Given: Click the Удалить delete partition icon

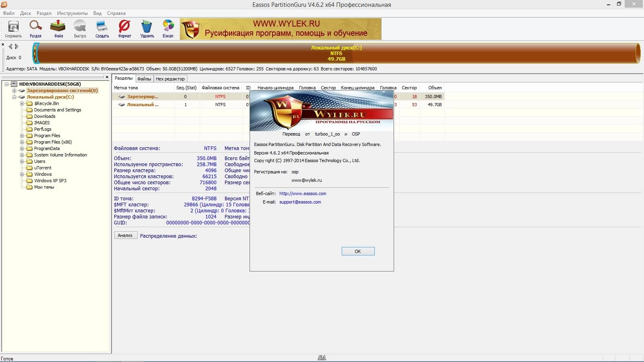Looking at the screenshot, I should tap(147, 29).
